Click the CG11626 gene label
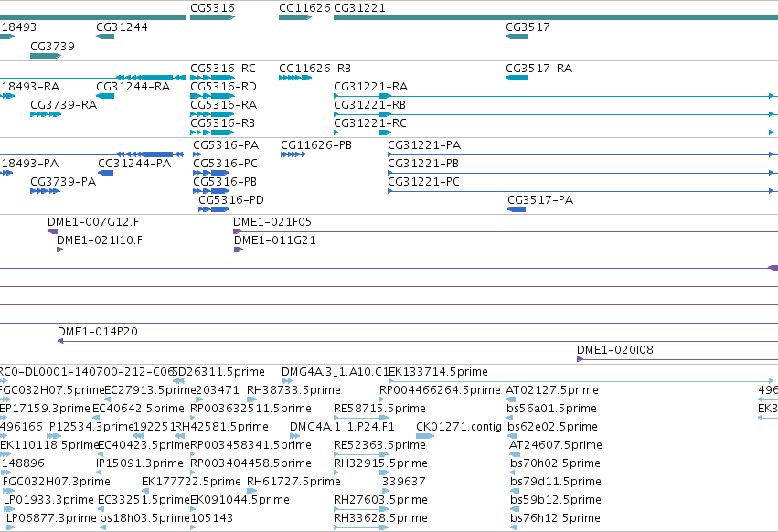The image size is (778, 532). pyautogui.click(x=304, y=8)
